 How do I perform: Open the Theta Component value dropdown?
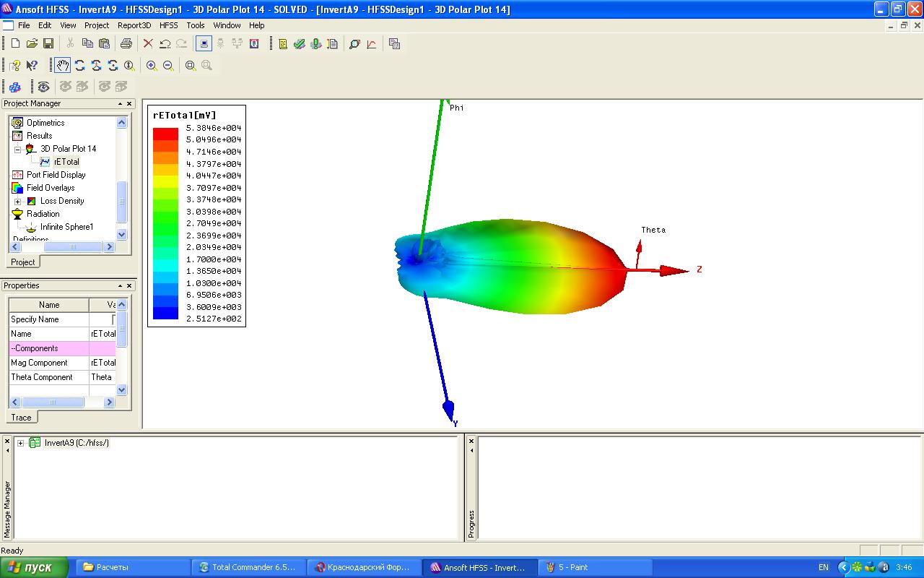coord(103,377)
